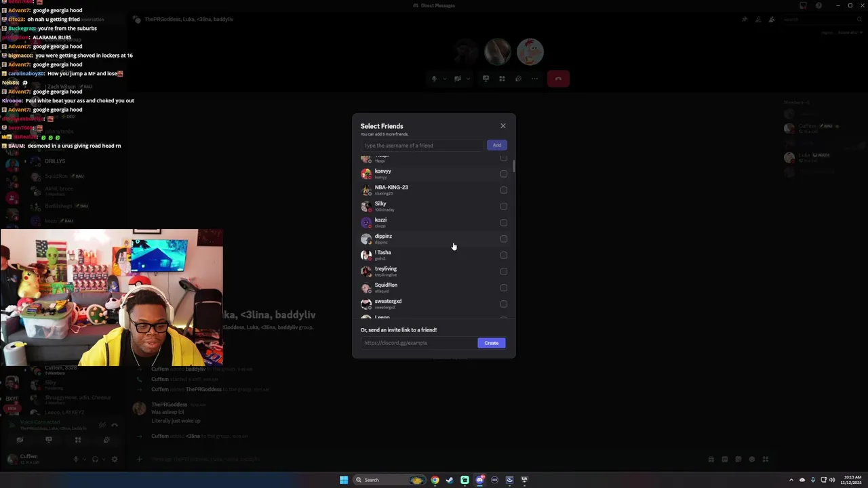Check the box for sweatergxd
This screenshot has height=488, width=868.
504,304
